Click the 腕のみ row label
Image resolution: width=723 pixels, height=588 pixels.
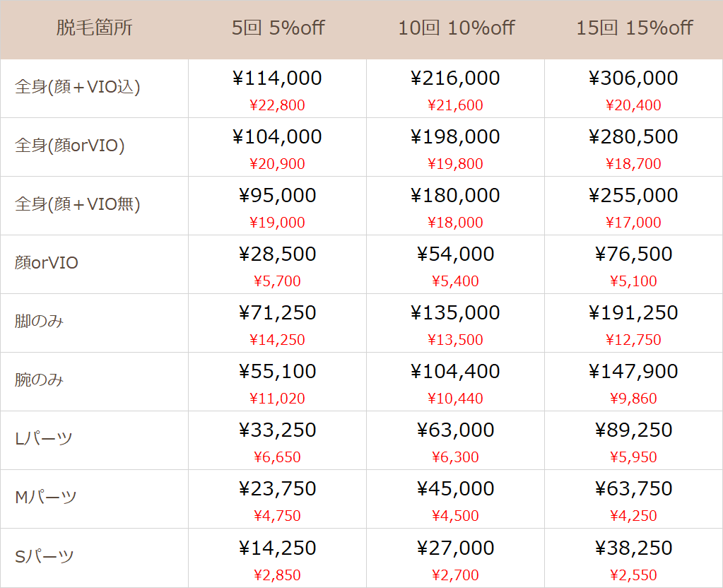(39, 380)
